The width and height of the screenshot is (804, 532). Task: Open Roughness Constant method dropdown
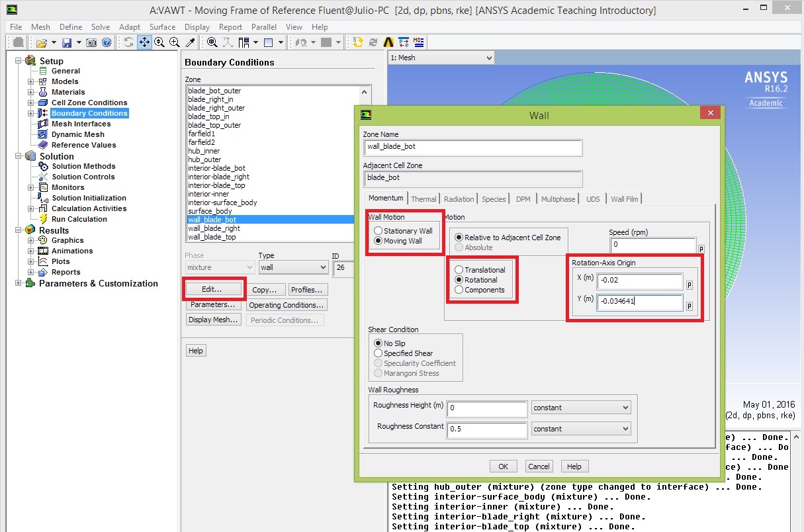[x=581, y=429]
